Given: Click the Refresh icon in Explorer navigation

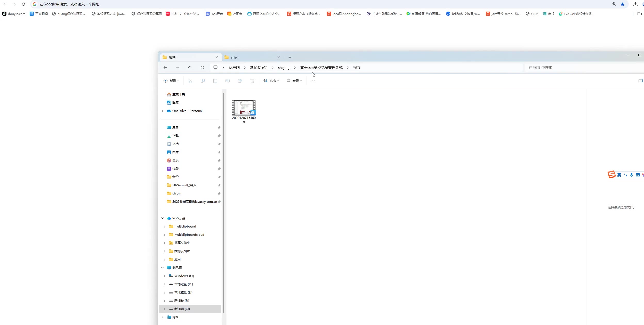Looking at the screenshot, I should click(202, 68).
